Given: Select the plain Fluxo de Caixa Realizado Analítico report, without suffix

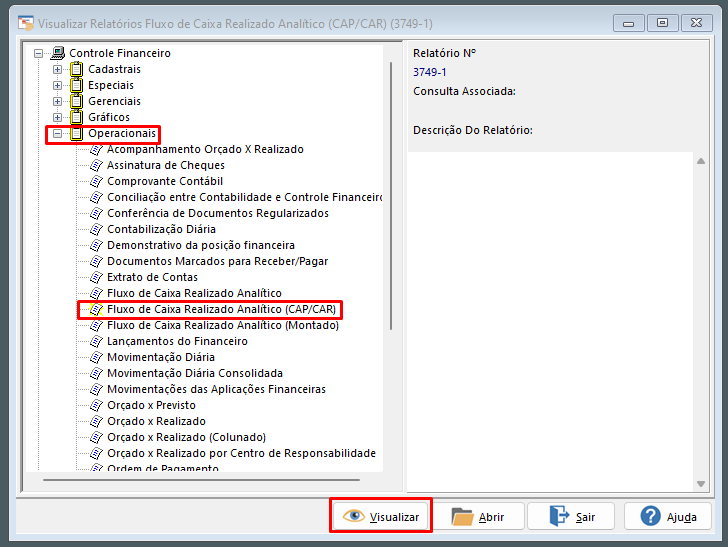Looking at the screenshot, I should [194, 293].
